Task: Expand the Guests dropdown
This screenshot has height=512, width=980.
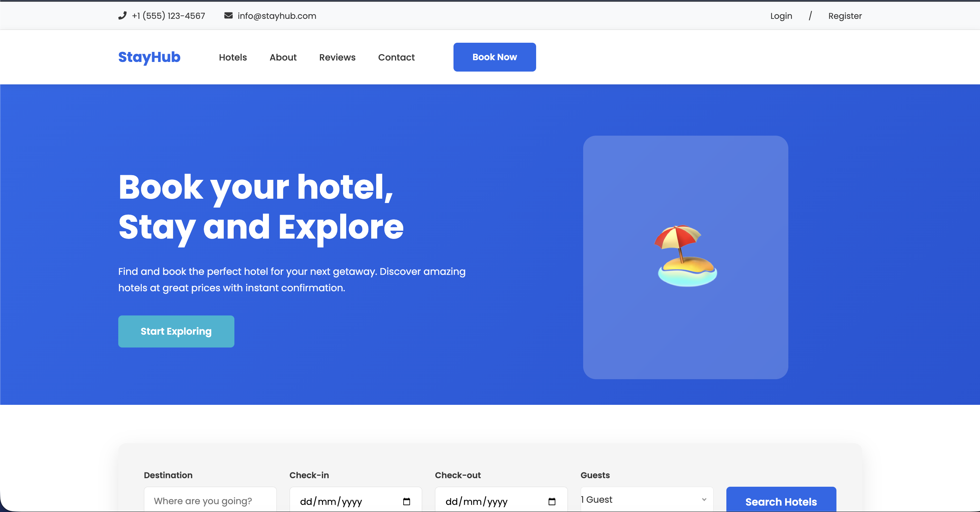Action: coord(647,500)
